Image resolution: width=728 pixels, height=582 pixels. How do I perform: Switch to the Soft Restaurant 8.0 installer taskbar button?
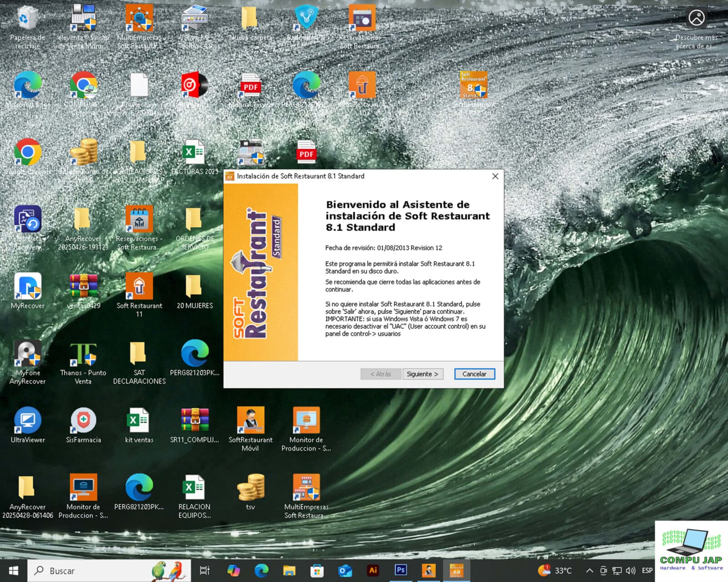456,571
